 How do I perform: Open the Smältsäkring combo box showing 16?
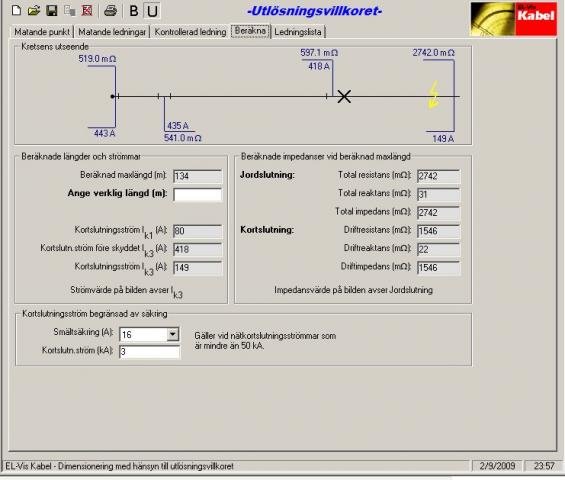(149, 334)
